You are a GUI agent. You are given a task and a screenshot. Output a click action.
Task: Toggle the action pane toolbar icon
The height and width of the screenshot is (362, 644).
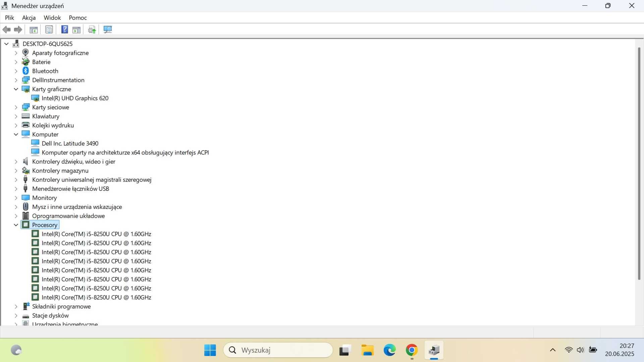click(x=76, y=30)
